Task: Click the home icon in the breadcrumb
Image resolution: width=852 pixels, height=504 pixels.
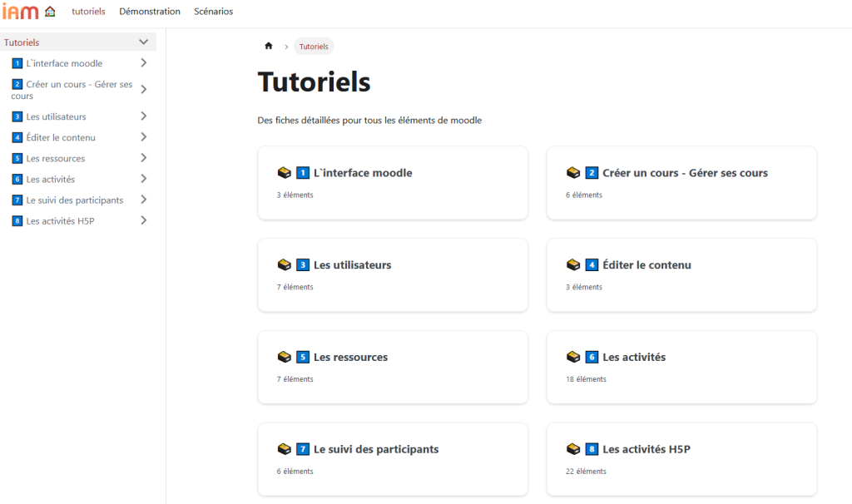Action: coord(268,47)
